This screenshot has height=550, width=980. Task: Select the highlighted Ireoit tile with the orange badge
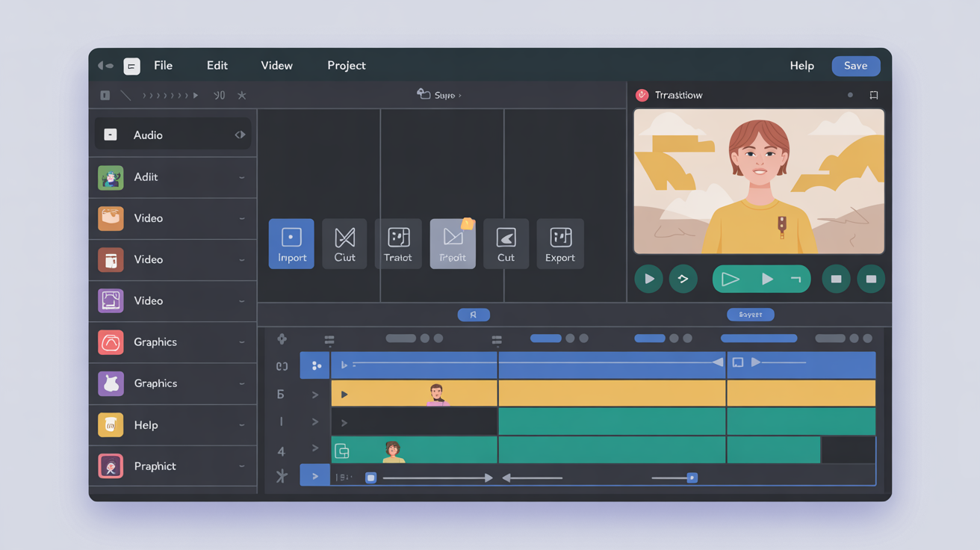(x=453, y=244)
